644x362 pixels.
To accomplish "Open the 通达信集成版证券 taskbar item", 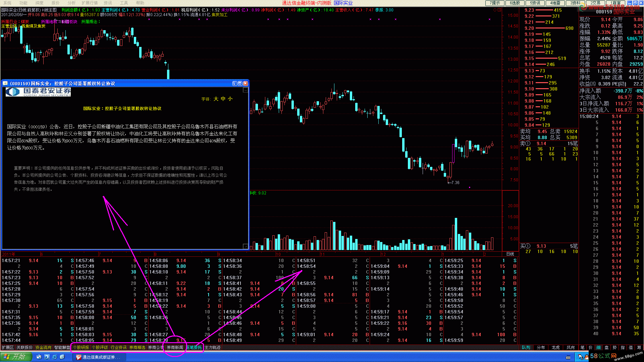I will [x=100, y=357].
